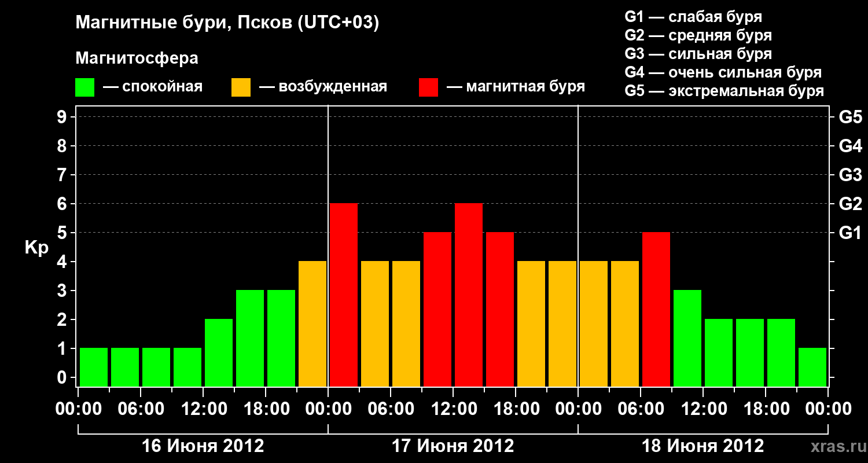This screenshot has height=463, width=868.
Task: Click the red Kp 6 bar at 12:00 on 17 June
Action: 469,295
